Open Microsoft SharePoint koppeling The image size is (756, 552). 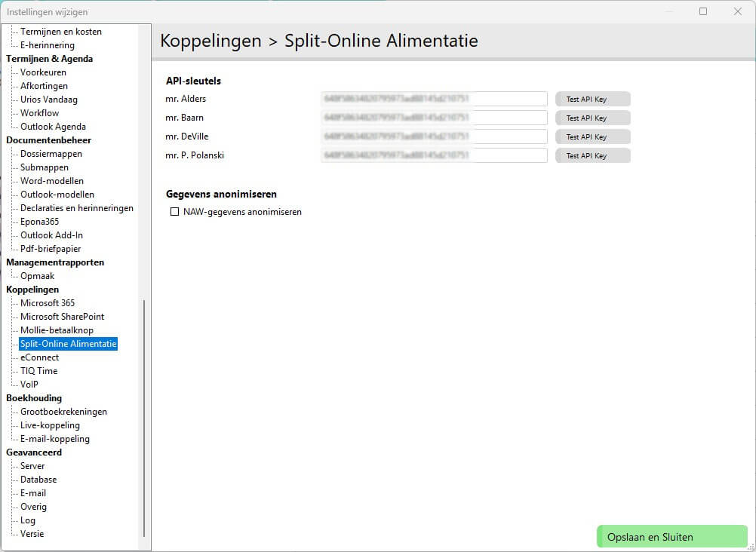[62, 317]
